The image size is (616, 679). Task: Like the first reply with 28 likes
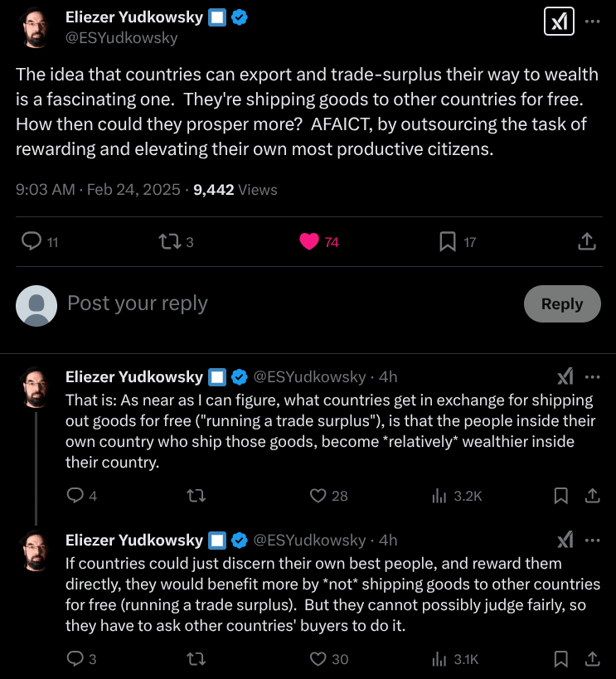click(x=318, y=495)
